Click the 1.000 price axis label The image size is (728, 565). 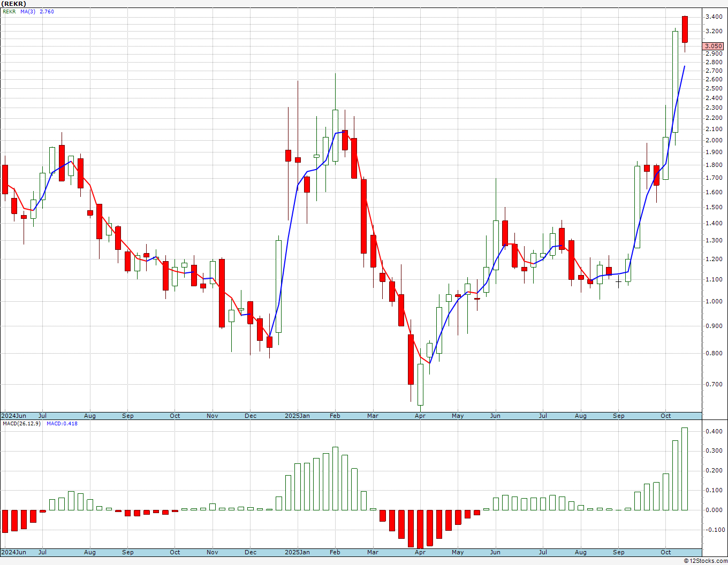point(714,302)
